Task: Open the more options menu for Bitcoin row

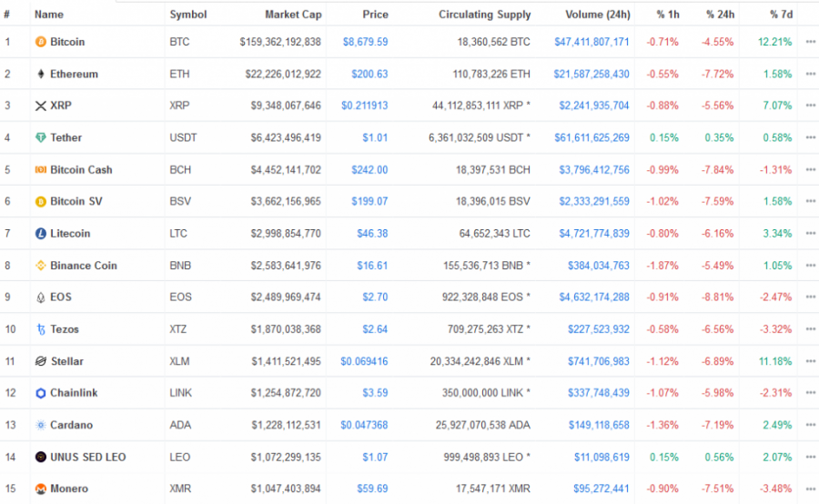Action: click(810, 42)
